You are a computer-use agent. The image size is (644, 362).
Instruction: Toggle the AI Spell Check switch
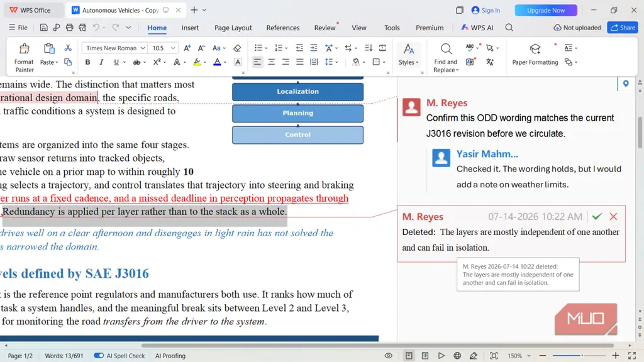click(99, 356)
